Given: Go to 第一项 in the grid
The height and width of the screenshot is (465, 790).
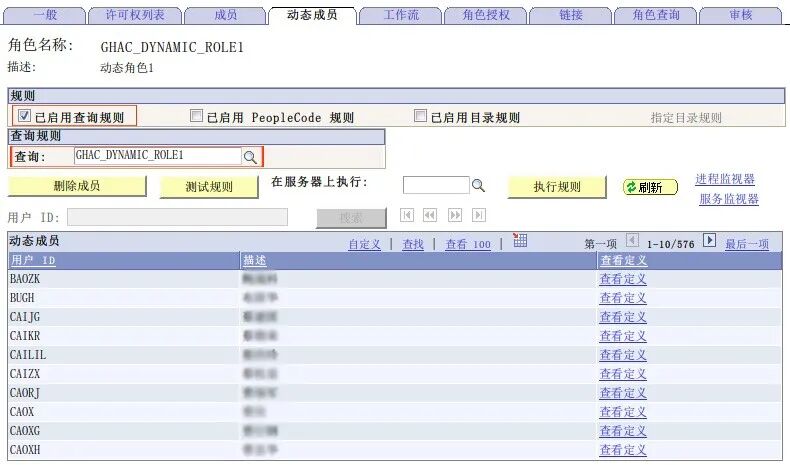Looking at the screenshot, I should 601,244.
